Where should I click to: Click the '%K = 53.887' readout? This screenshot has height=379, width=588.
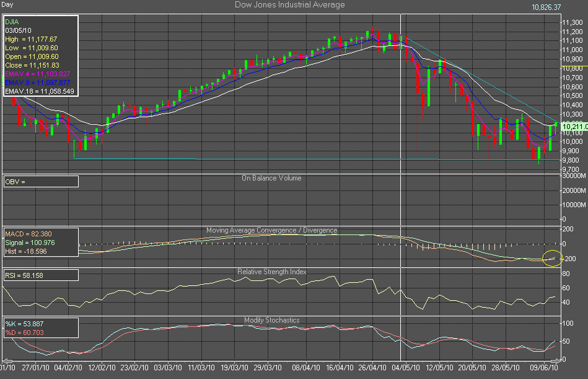24,323
